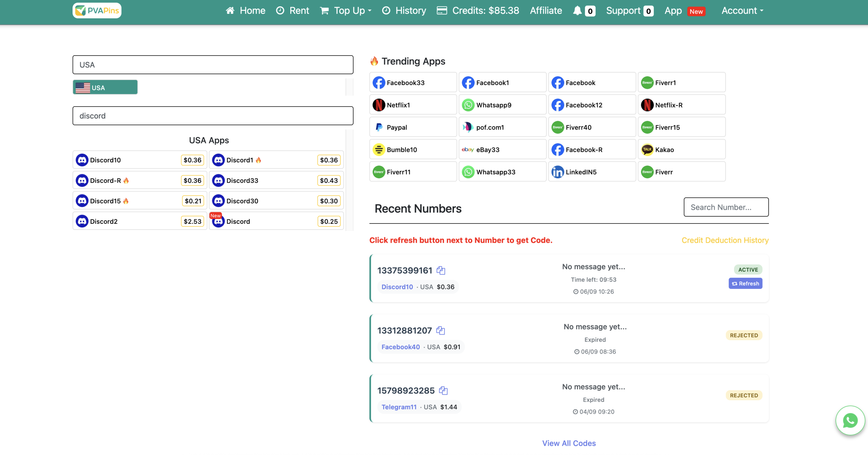Select LinkedIN5 trending app
The image size is (868, 455).
click(x=592, y=172)
